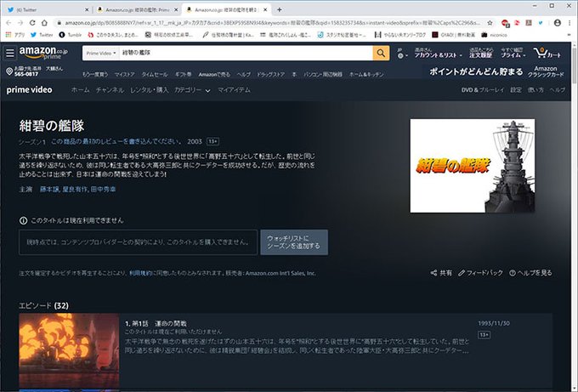Open the Chrome three-dot menu
Screen dimensions: 578x392
pyautogui.click(x=569, y=23)
